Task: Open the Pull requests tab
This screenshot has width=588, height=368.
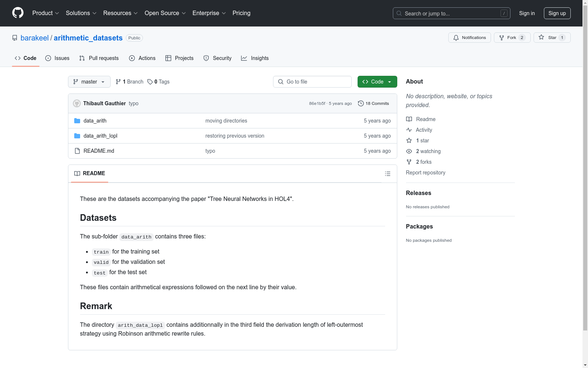Action: click(x=99, y=58)
